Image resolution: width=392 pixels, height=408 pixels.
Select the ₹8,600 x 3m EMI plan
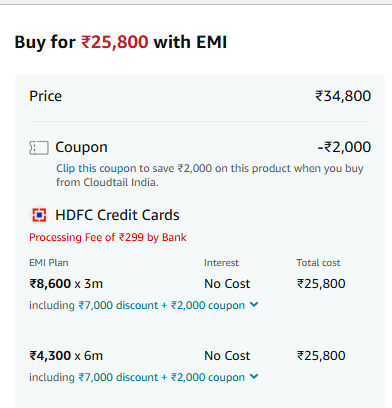click(66, 284)
